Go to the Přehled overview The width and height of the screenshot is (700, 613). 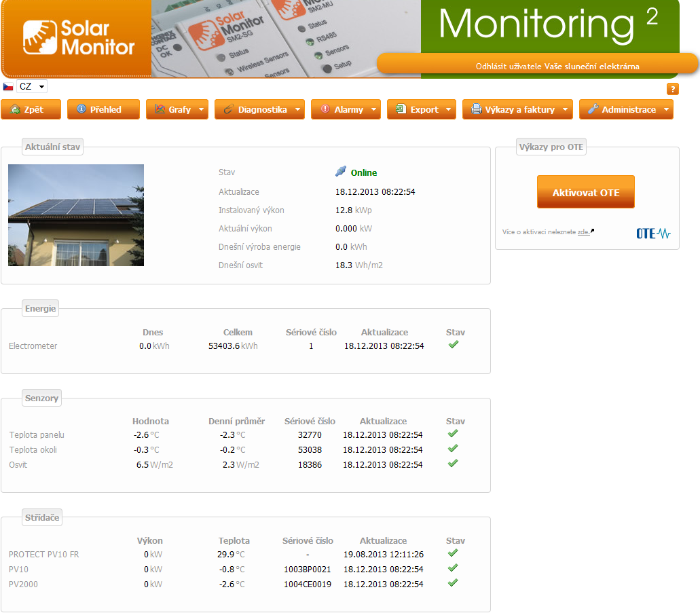point(103,110)
